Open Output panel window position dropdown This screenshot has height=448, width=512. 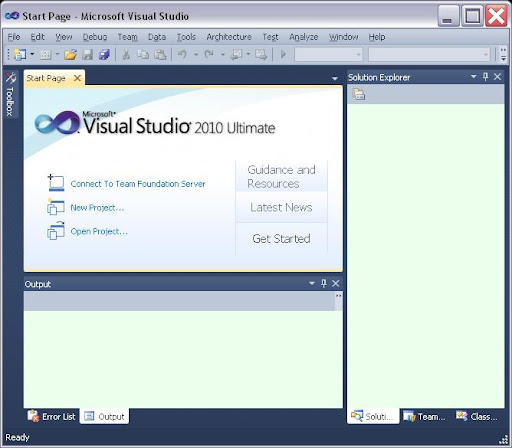pos(312,283)
